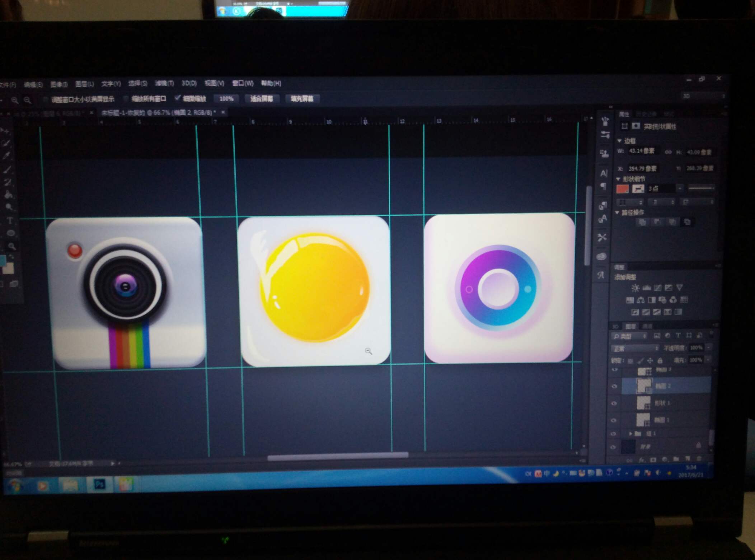Open the 图像(I) menu
755x560 pixels.
59,84
